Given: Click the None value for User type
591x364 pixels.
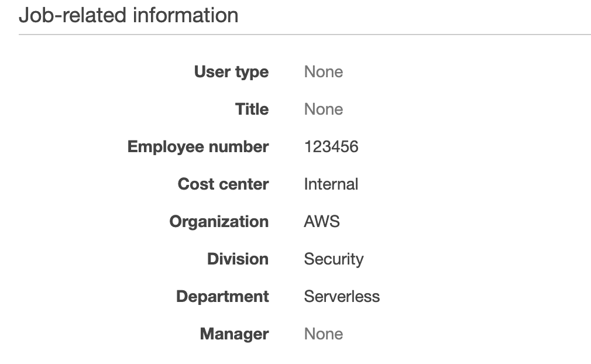Looking at the screenshot, I should tap(323, 71).
